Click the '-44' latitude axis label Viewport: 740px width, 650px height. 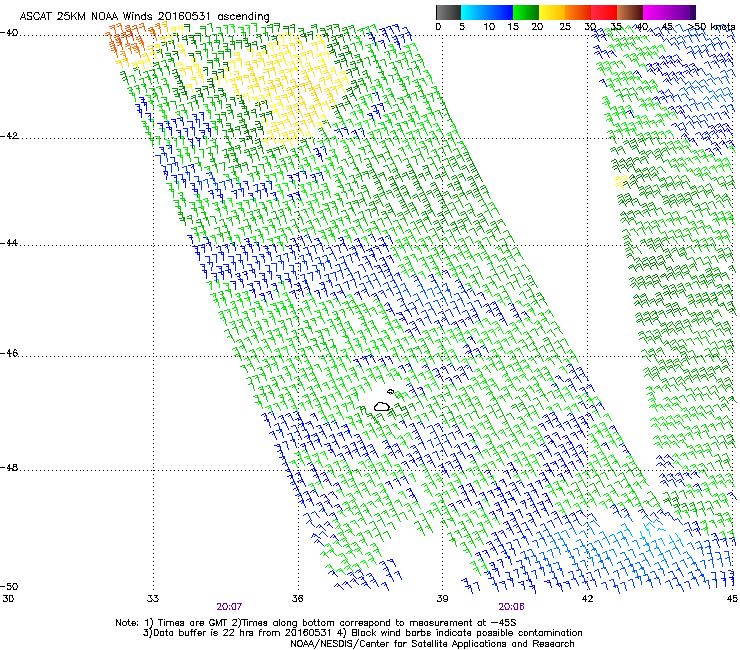9,243
